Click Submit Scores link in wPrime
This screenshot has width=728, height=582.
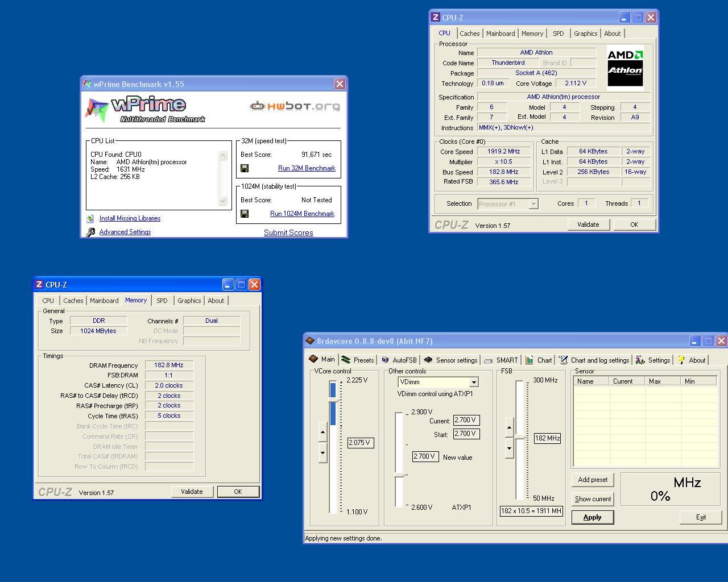288,232
